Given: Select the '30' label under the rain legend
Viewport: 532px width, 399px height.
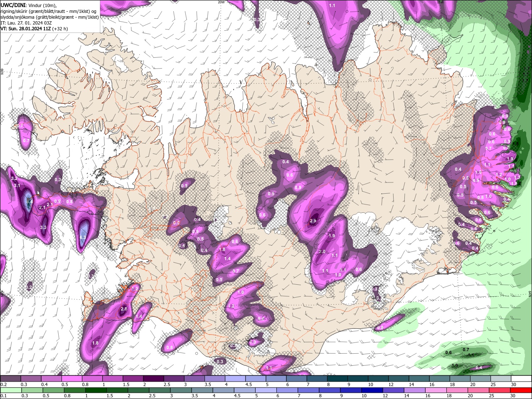Looking at the screenshot, I should click(514, 396).
